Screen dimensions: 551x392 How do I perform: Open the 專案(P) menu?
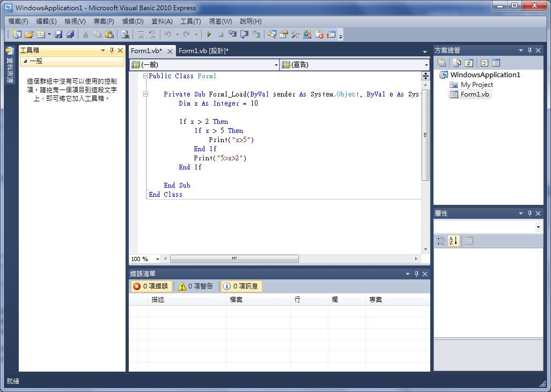pos(104,21)
